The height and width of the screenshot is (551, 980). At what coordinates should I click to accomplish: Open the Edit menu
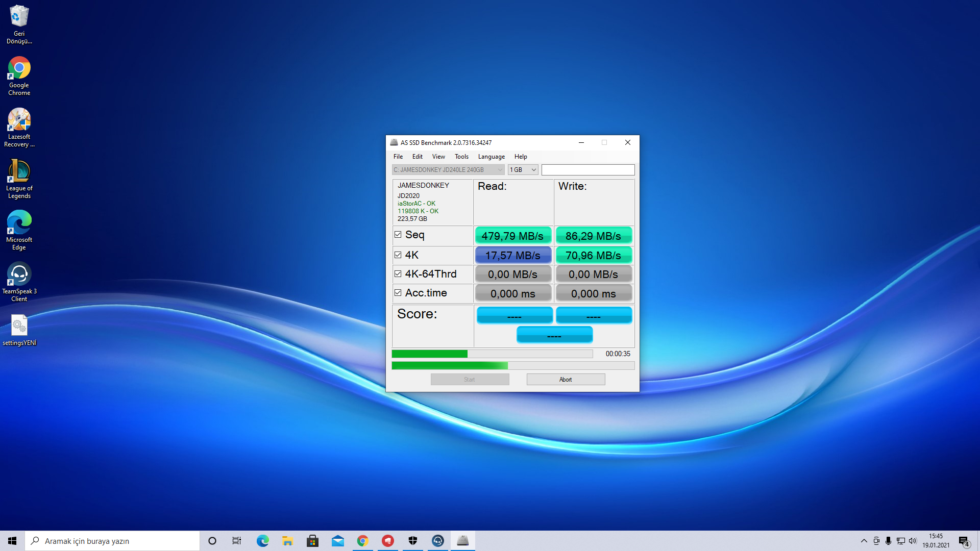coord(417,157)
